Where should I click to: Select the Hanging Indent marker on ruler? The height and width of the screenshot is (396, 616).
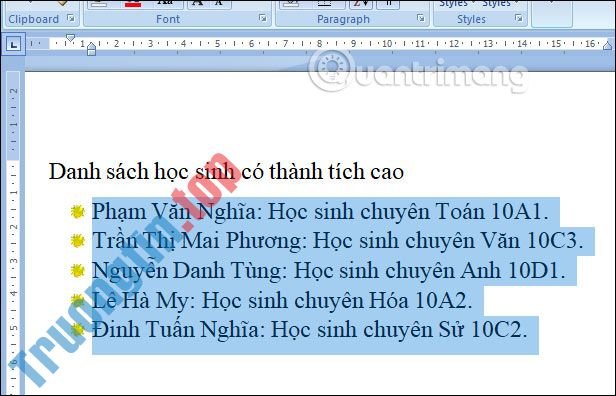click(92, 46)
